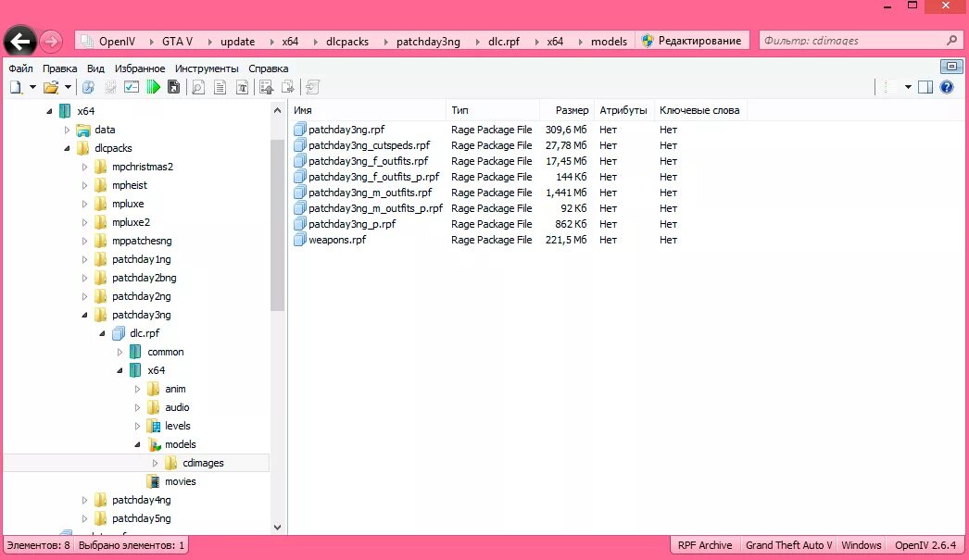This screenshot has width=969, height=560.
Task: Select file patchday3ng_cutspeds.rpf
Action: (x=369, y=145)
